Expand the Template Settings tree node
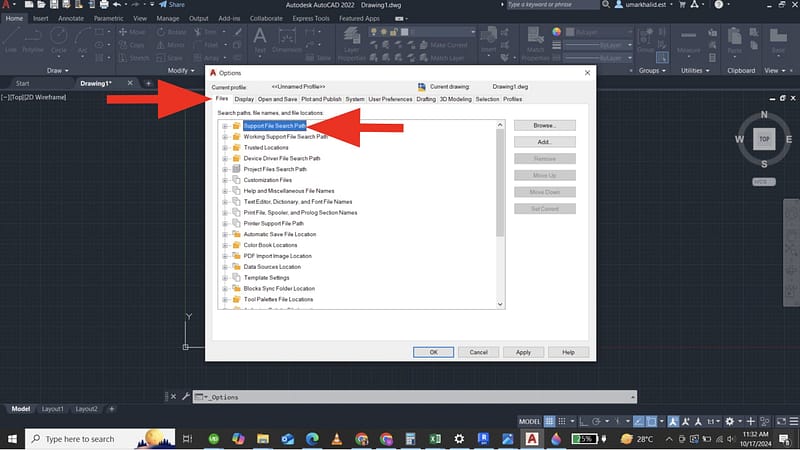 (225, 278)
